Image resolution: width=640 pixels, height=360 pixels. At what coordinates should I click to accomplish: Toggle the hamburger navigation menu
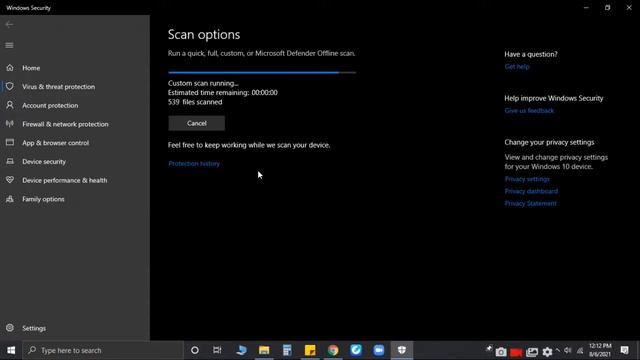pyautogui.click(x=9, y=45)
